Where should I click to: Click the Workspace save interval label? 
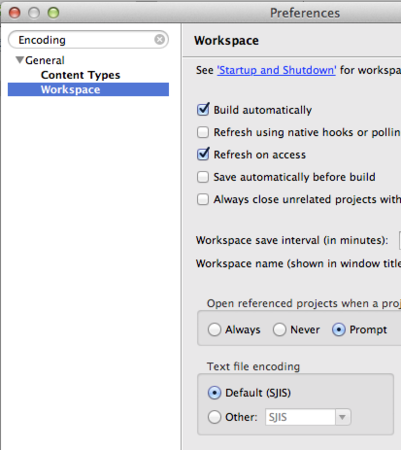[292, 240]
